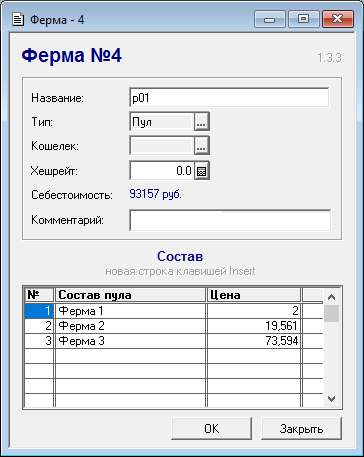Click the document icon in the title bar
Image resolution: width=364 pixels, height=457 pixels.
point(18,20)
